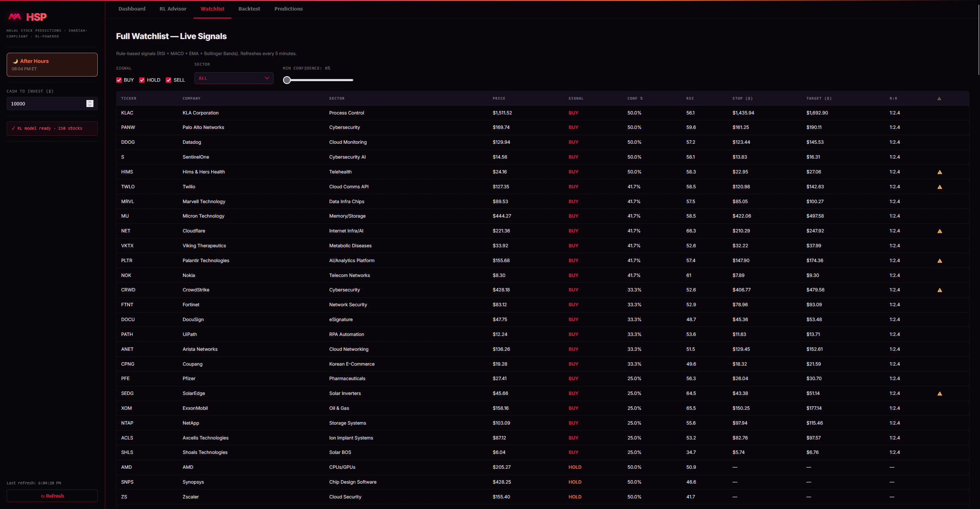
Task: Open the SECTOR dropdown showing ALL
Action: pos(233,78)
